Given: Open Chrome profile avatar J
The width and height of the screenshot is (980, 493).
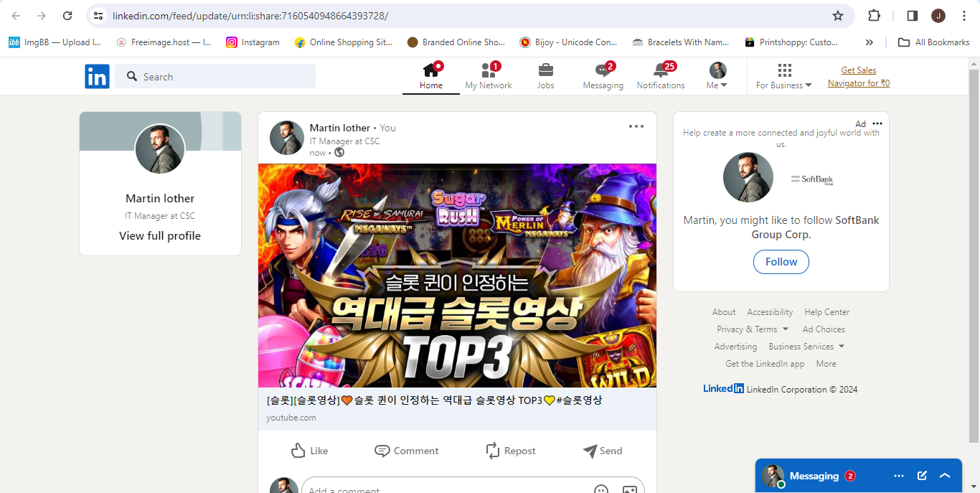Looking at the screenshot, I should pyautogui.click(x=938, y=16).
